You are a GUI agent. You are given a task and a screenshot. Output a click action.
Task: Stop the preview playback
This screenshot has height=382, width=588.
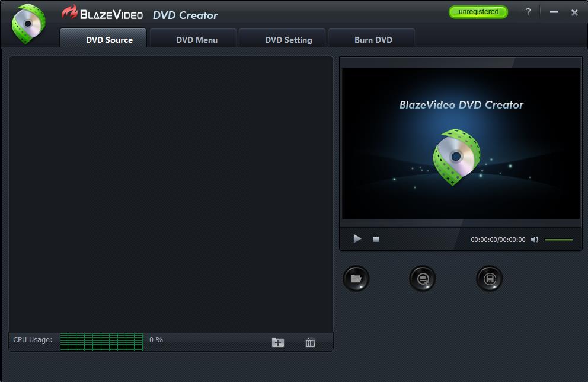point(375,238)
